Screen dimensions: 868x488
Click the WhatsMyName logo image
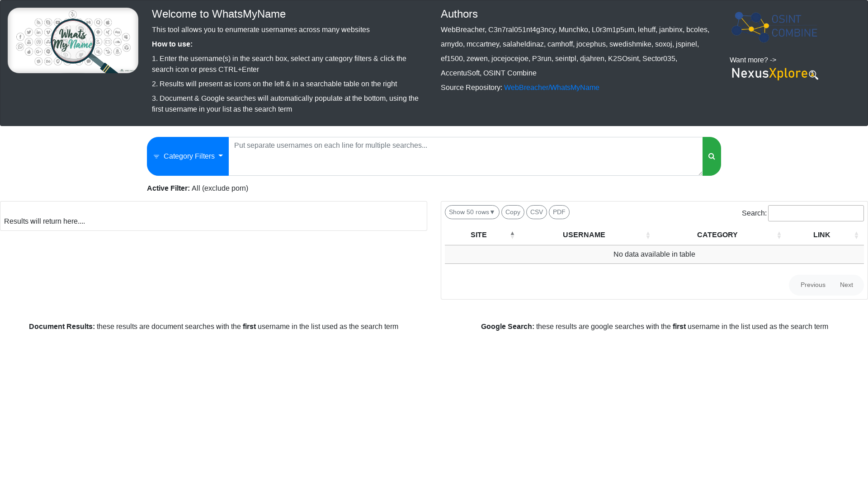click(x=73, y=41)
